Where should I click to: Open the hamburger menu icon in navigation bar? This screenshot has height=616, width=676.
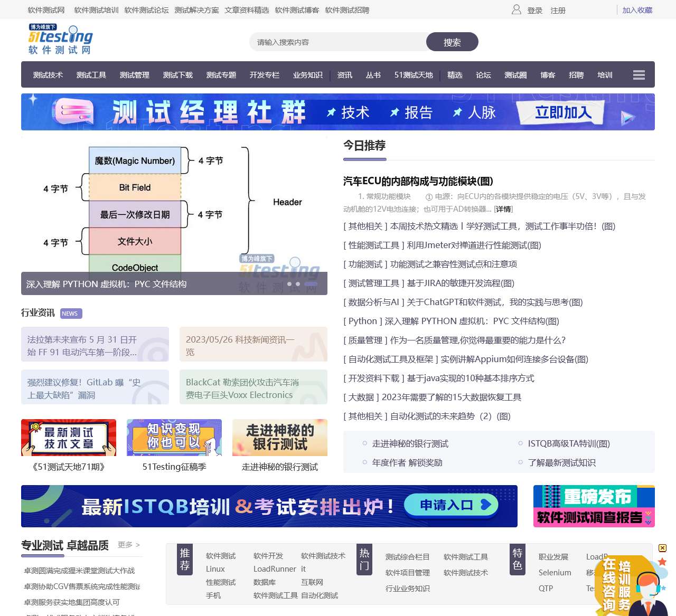pyautogui.click(x=639, y=75)
